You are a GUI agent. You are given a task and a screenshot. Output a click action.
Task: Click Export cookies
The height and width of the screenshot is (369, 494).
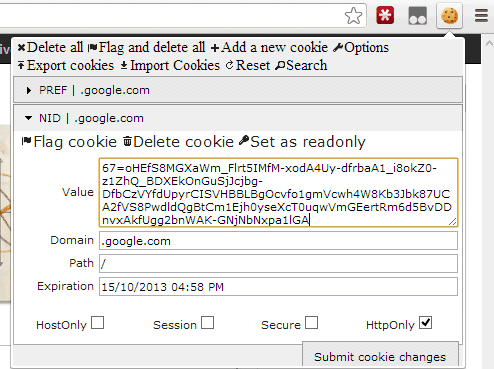click(66, 65)
